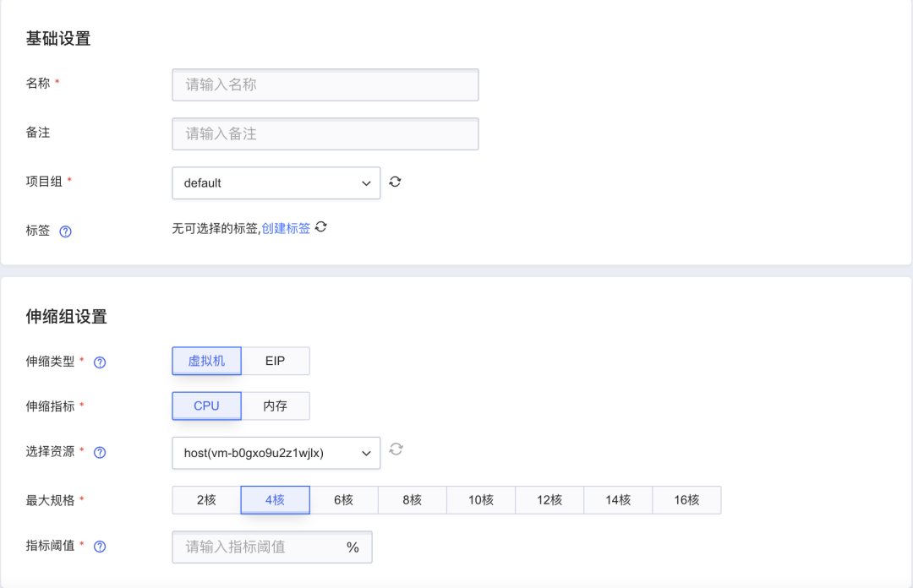The width and height of the screenshot is (913, 588).
Task: Click the 项目组 field label
Action: [44, 181]
